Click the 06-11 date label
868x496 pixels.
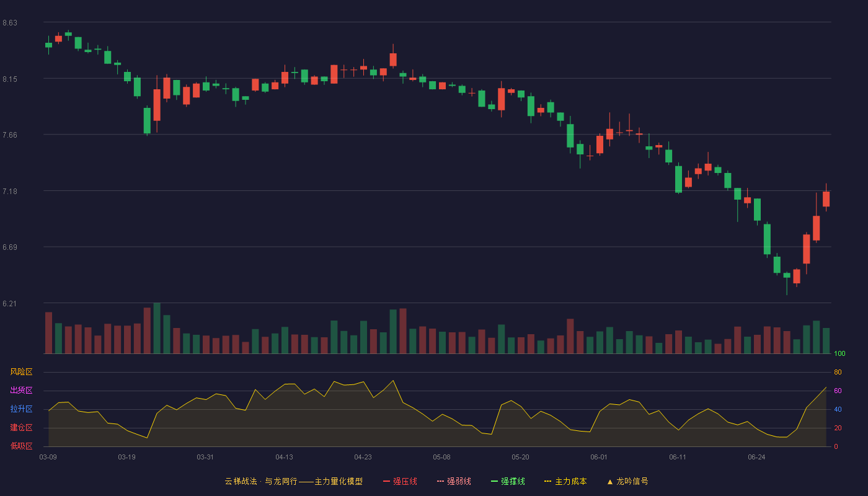point(678,457)
